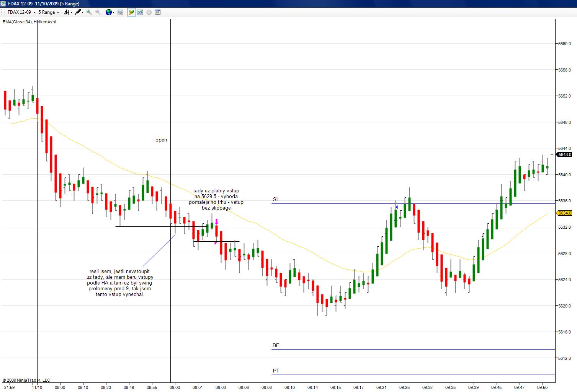Open the FDAX 12-09 instrument dropdown

(21, 12)
